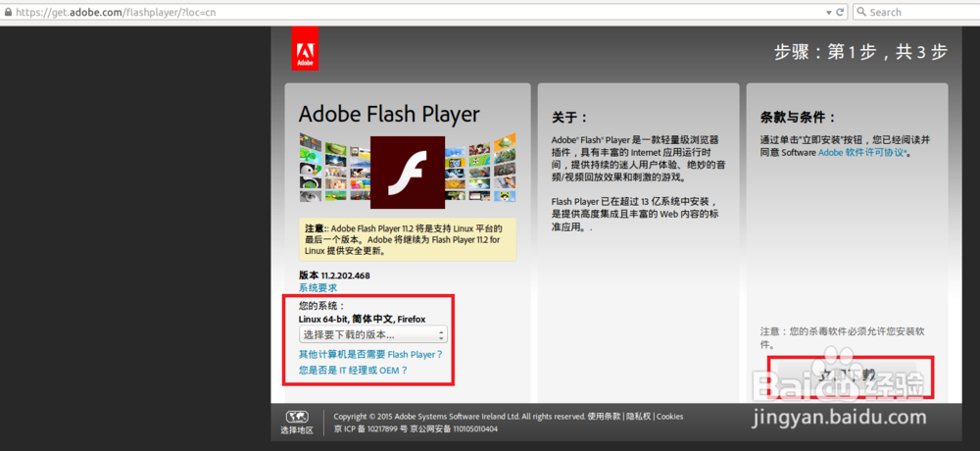Image resolution: width=980 pixels, height=451 pixels.
Task: Click the Flash Player logo image
Action: click(408, 172)
